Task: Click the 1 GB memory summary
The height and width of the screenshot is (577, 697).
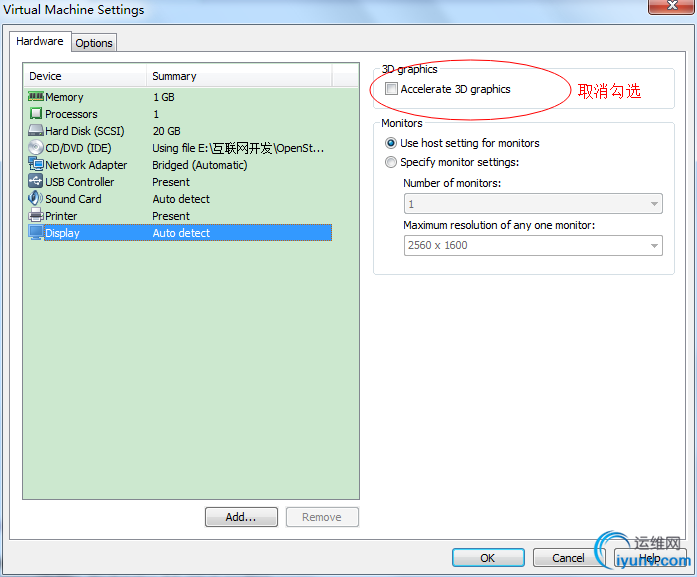Action: pos(164,97)
